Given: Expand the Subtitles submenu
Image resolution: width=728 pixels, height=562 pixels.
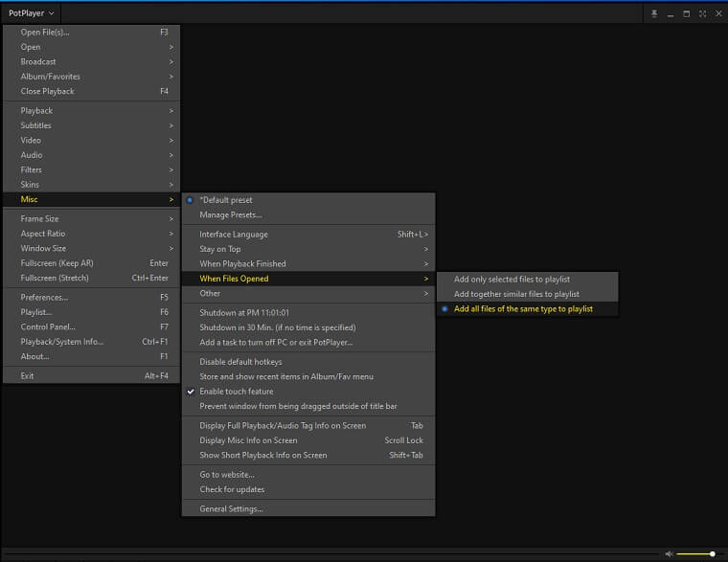Looking at the screenshot, I should point(91,125).
